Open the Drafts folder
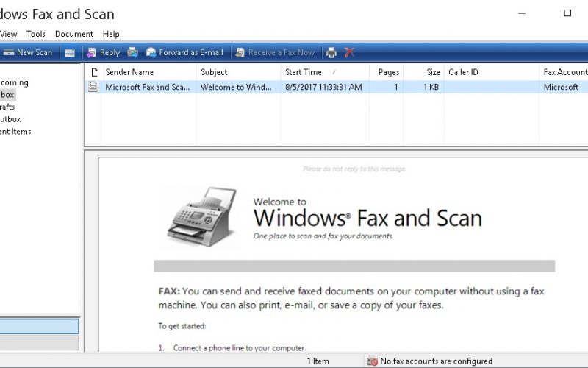 tap(7, 107)
